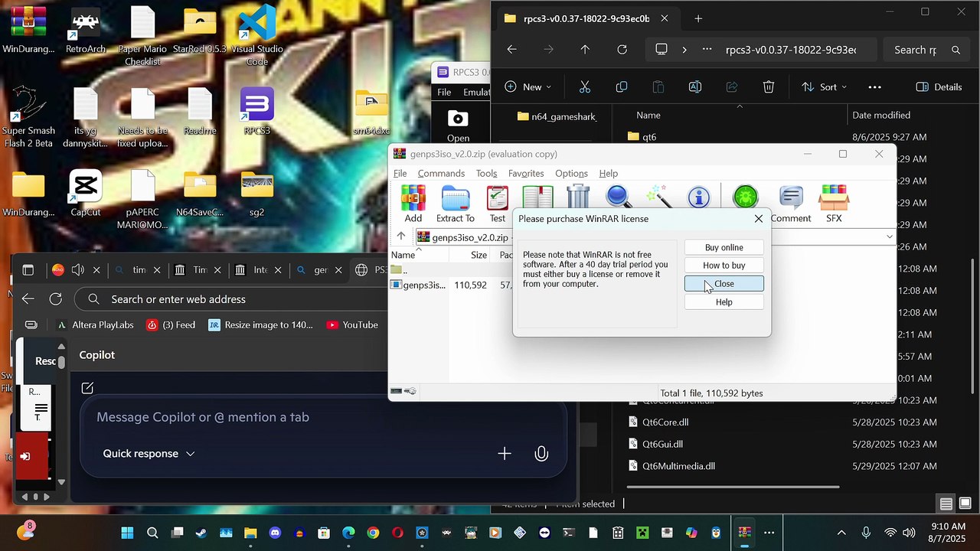The height and width of the screenshot is (551, 980).
Task: Click the Windows Start button
Action: click(127, 533)
